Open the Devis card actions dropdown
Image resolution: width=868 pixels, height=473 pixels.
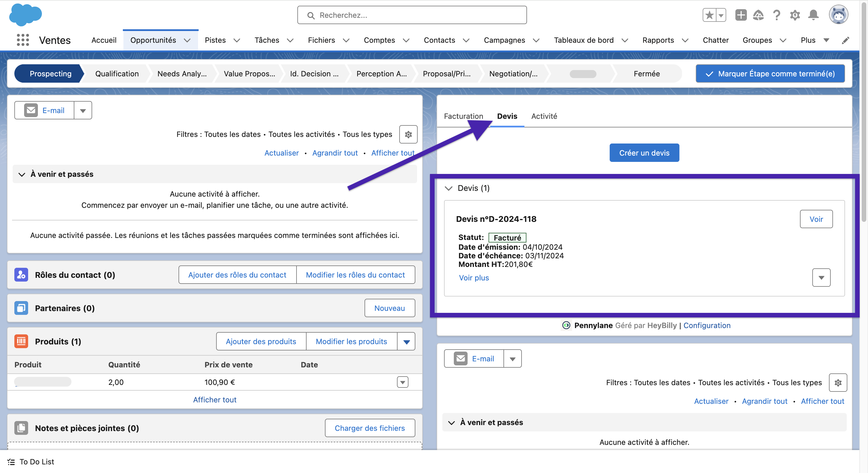click(x=821, y=278)
